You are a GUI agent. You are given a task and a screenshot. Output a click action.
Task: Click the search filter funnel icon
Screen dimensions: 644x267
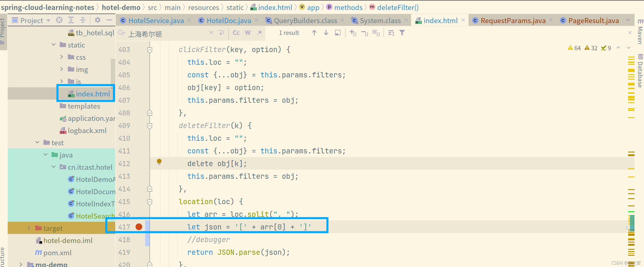(402, 33)
